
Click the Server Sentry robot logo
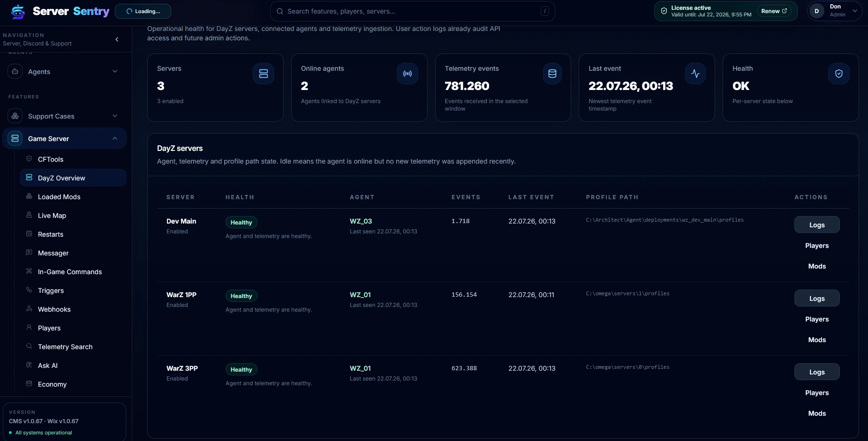(18, 12)
